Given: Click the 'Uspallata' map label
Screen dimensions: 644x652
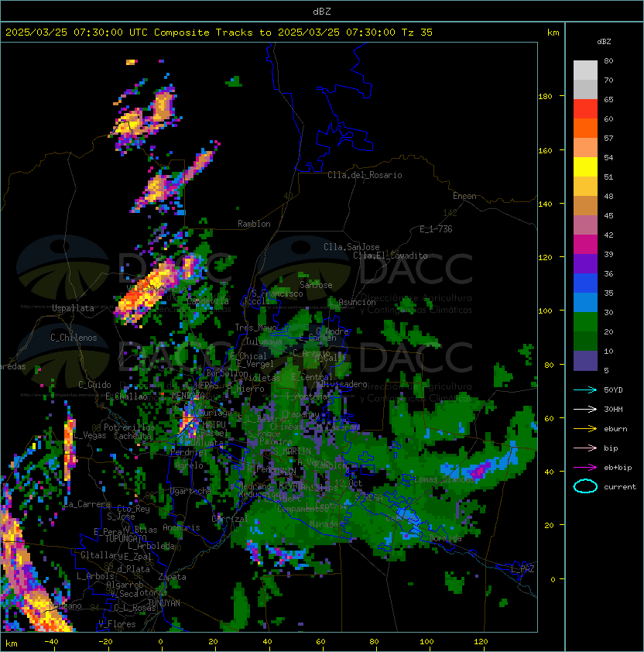Looking at the screenshot, I should coord(73,308).
